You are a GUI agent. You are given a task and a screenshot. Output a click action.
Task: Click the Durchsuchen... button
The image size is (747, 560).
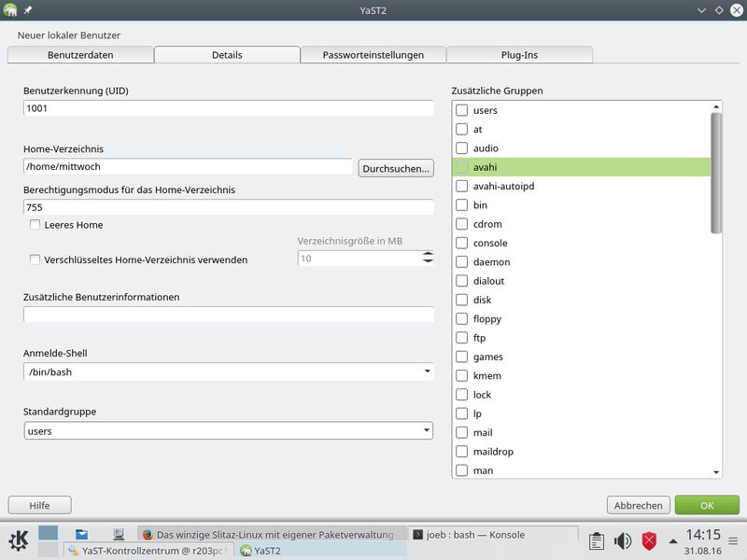(x=396, y=168)
